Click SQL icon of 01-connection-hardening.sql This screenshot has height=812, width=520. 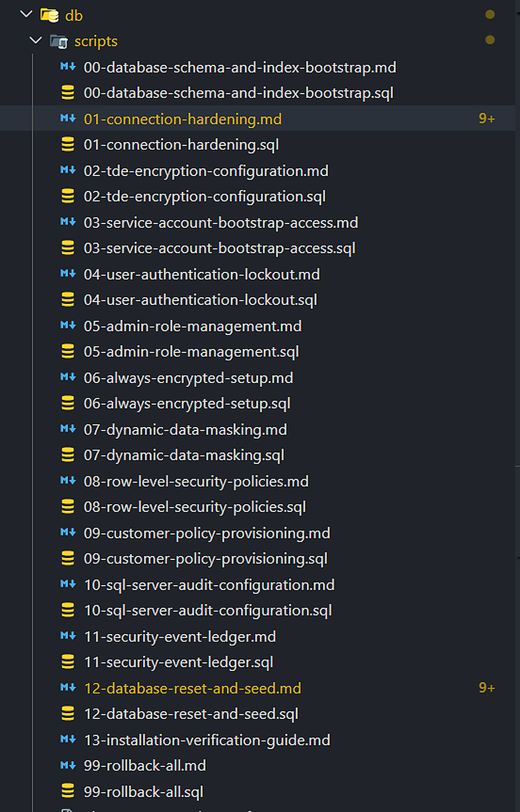tap(68, 144)
